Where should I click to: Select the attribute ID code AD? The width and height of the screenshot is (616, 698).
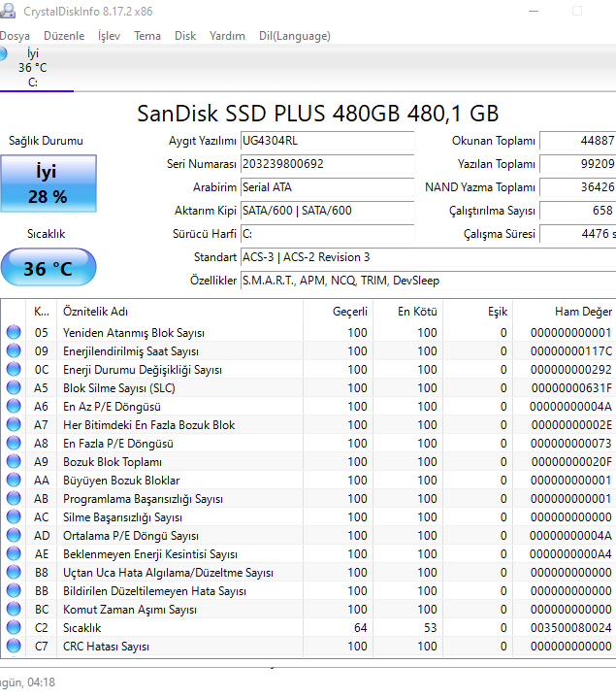[42, 536]
